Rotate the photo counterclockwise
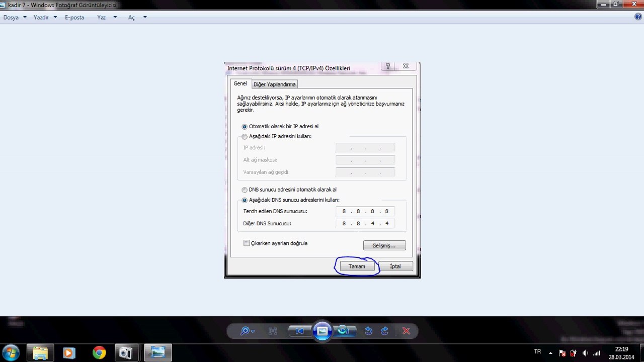The width and height of the screenshot is (644, 362). (368, 331)
